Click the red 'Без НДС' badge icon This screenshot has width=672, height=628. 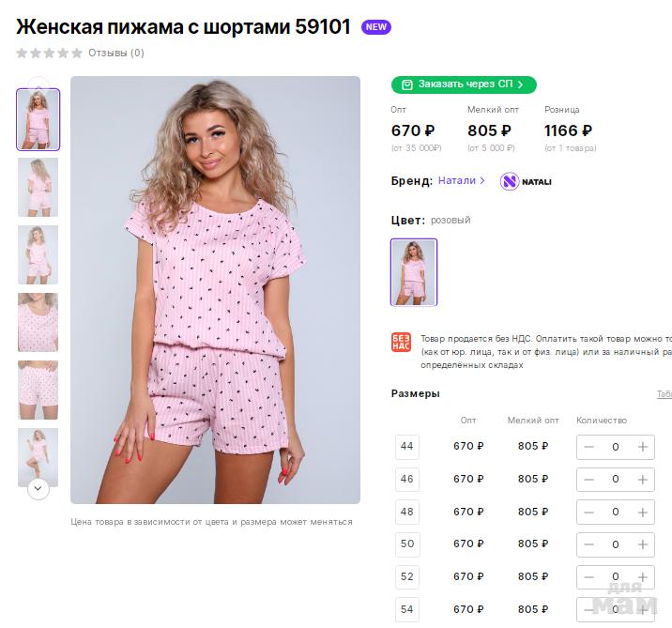tap(401, 343)
